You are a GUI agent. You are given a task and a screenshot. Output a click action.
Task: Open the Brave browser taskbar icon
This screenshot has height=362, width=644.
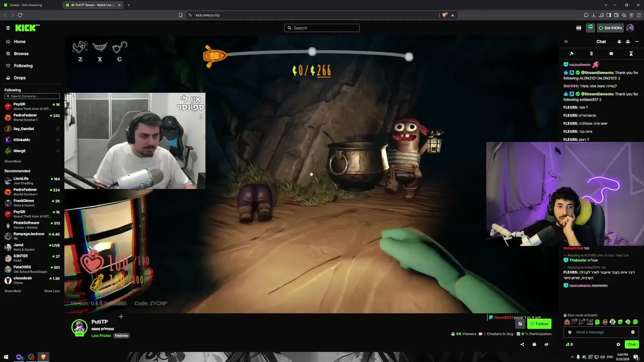point(43,357)
